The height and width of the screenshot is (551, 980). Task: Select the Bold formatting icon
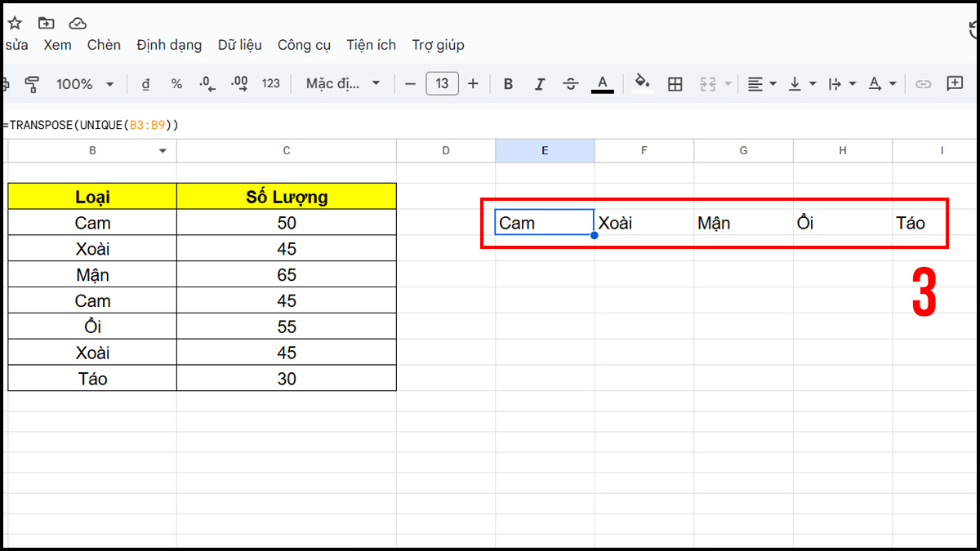coord(508,83)
